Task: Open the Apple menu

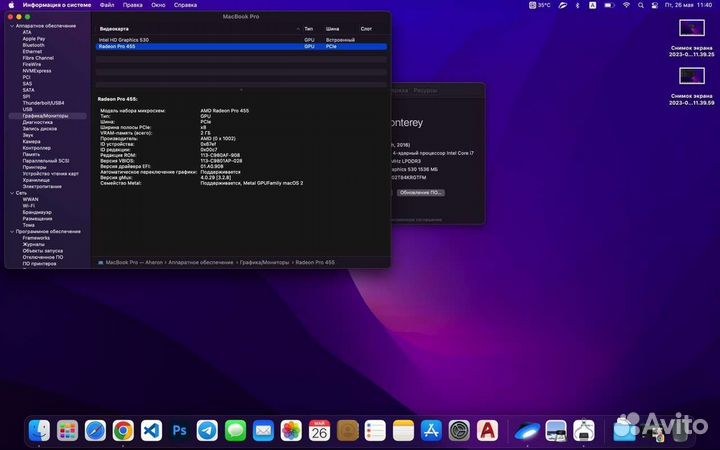Action: point(11,5)
